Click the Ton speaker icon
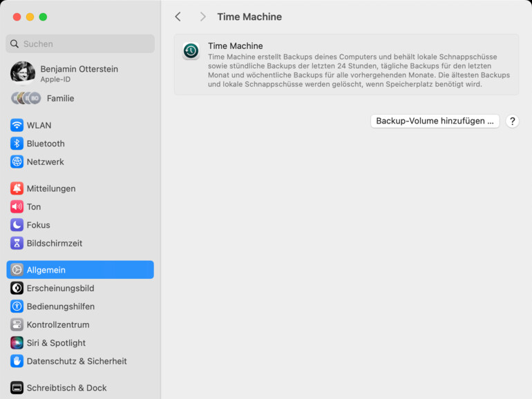Viewport: 532px width, 399px height. click(17, 207)
